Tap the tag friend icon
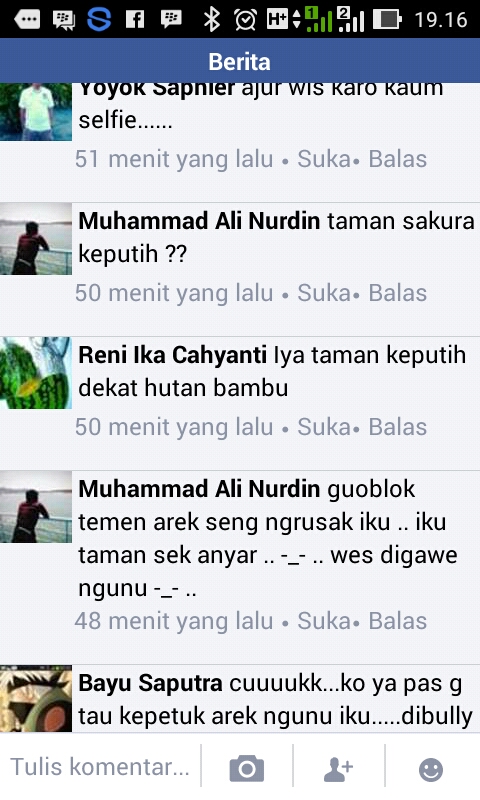The image size is (480, 800). tap(338, 768)
